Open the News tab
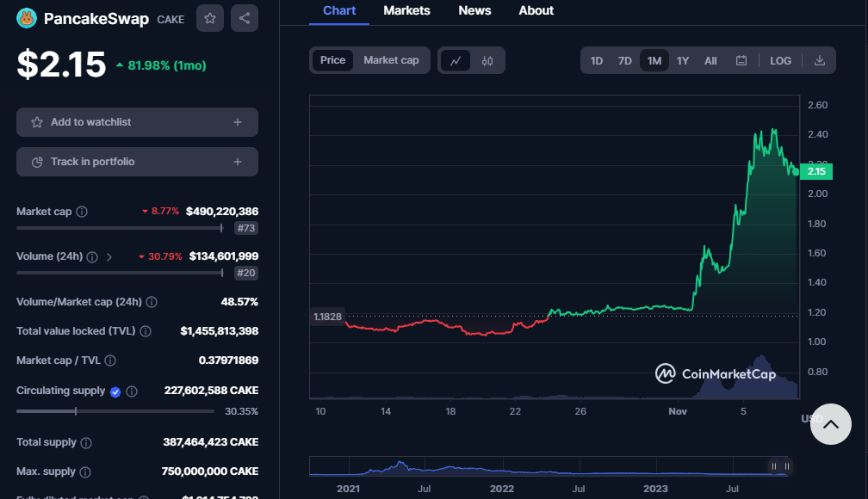 474,11
